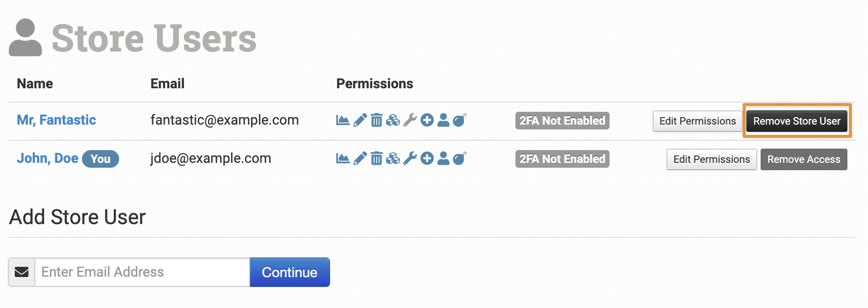Click Remove Access for John, Doe
The image size is (868, 308).
(804, 159)
